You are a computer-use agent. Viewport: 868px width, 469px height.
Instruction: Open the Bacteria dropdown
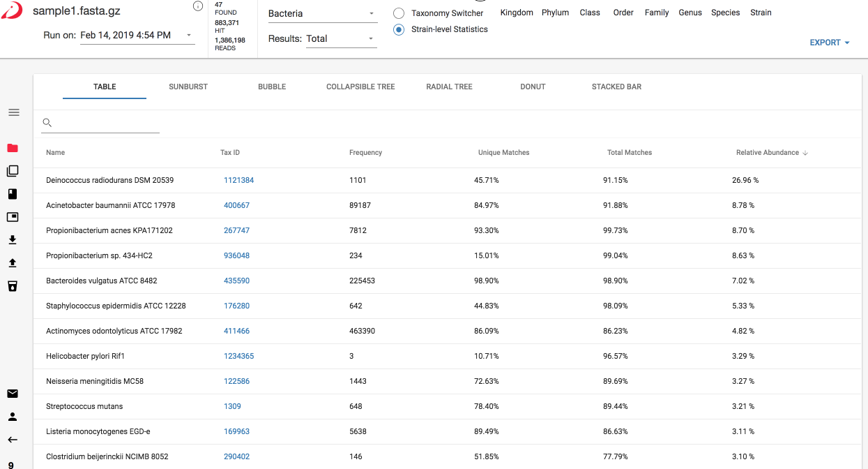click(322, 13)
